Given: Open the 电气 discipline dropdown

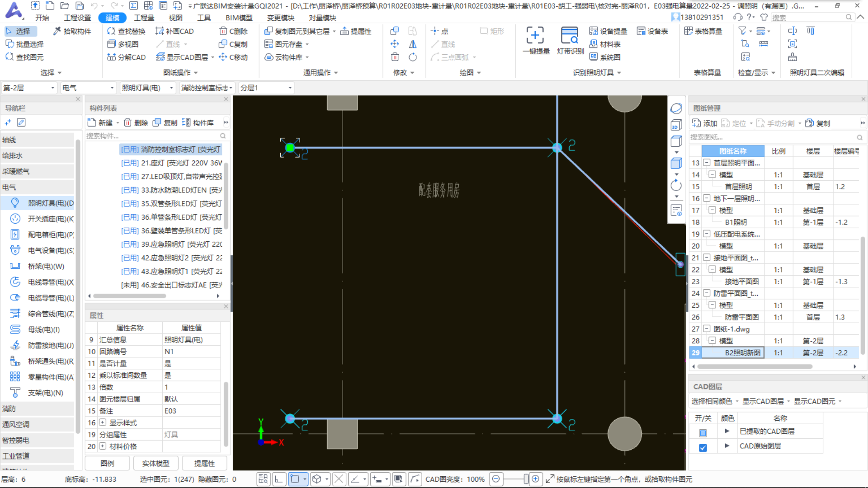Looking at the screenshot, I should pos(88,88).
